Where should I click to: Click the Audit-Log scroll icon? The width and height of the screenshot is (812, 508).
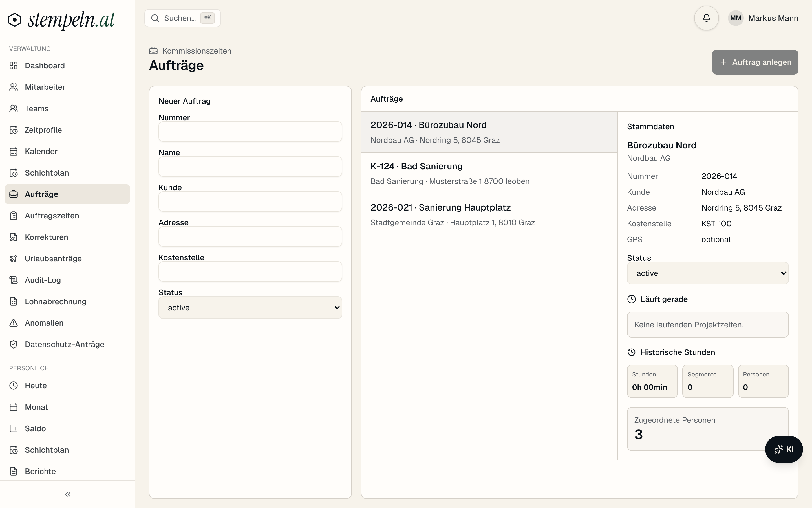tap(14, 280)
